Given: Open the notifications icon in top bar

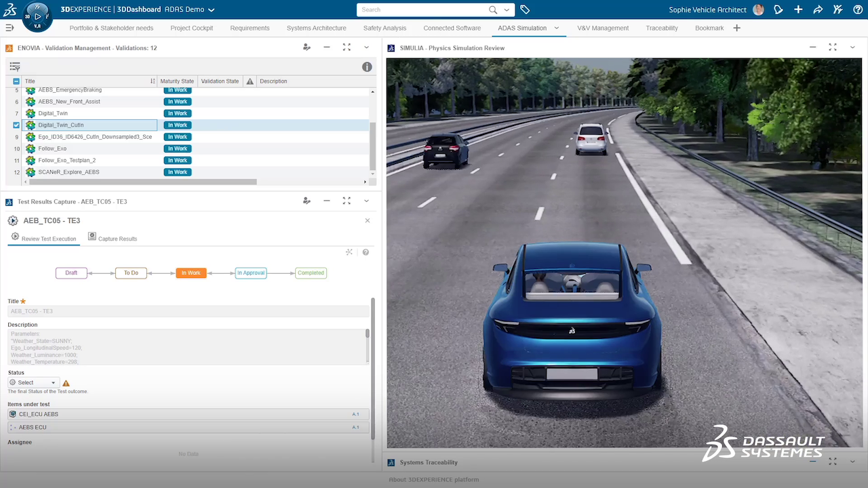Looking at the screenshot, I should click(x=778, y=9).
